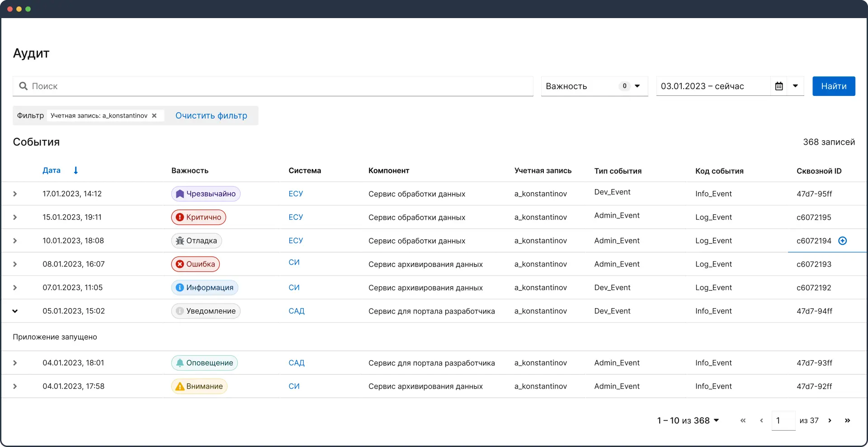Open the rows-per-page dropdown 1–10 из 368
The width and height of the screenshot is (868, 447).
pos(688,420)
